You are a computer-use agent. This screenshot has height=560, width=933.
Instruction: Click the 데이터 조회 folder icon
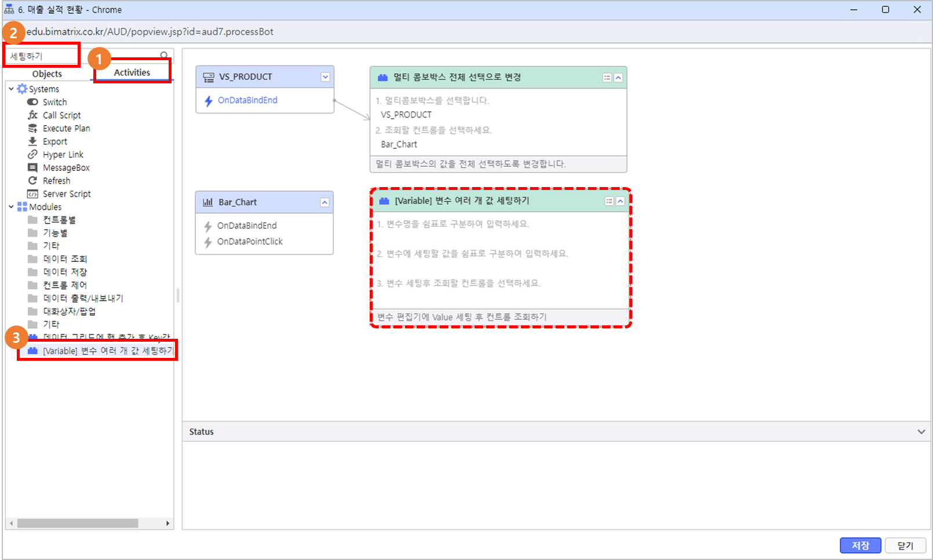coord(32,259)
